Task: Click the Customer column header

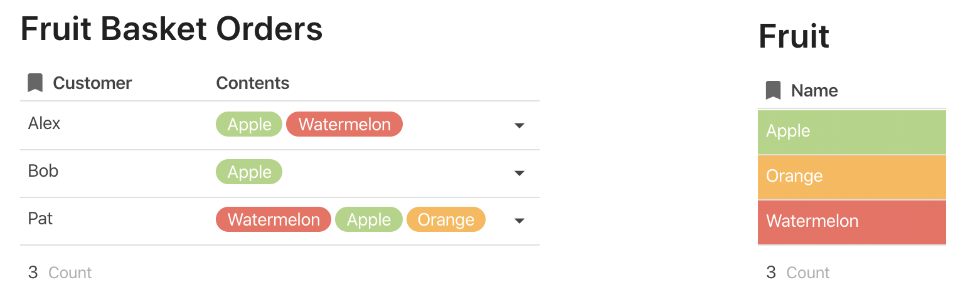Action: tap(92, 83)
